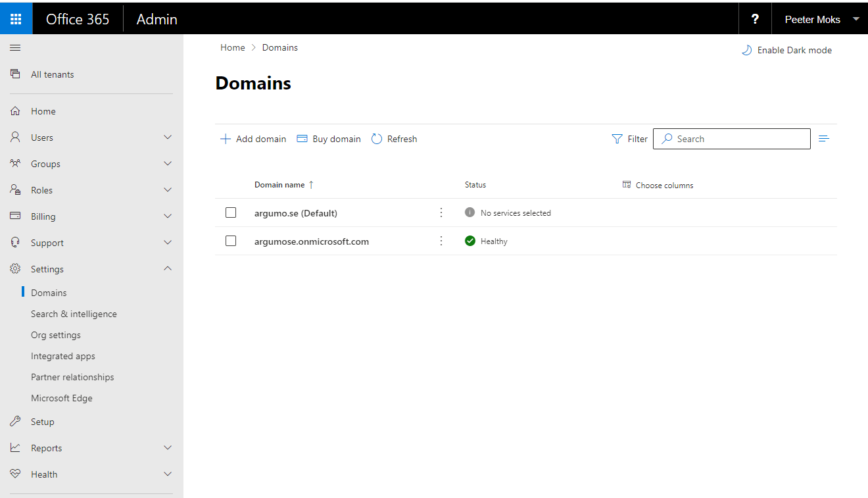Image resolution: width=868 pixels, height=498 pixels.
Task: Click the Users person icon
Action: click(x=15, y=137)
